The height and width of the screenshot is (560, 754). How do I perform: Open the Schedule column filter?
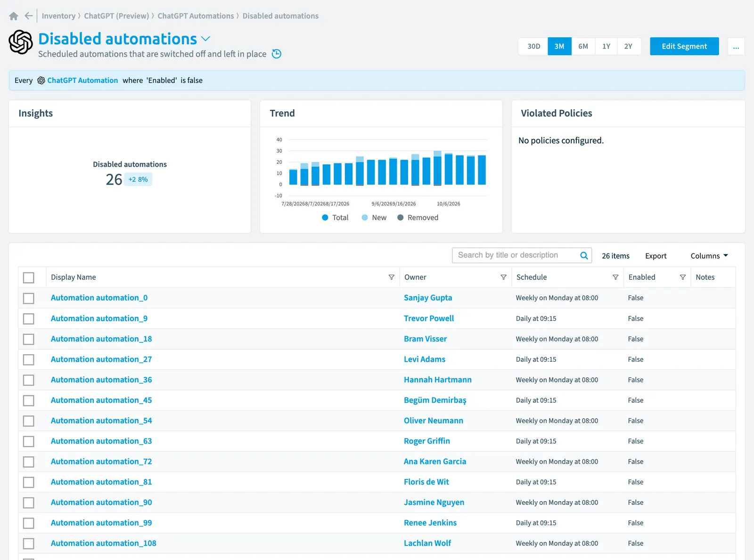tap(615, 277)
